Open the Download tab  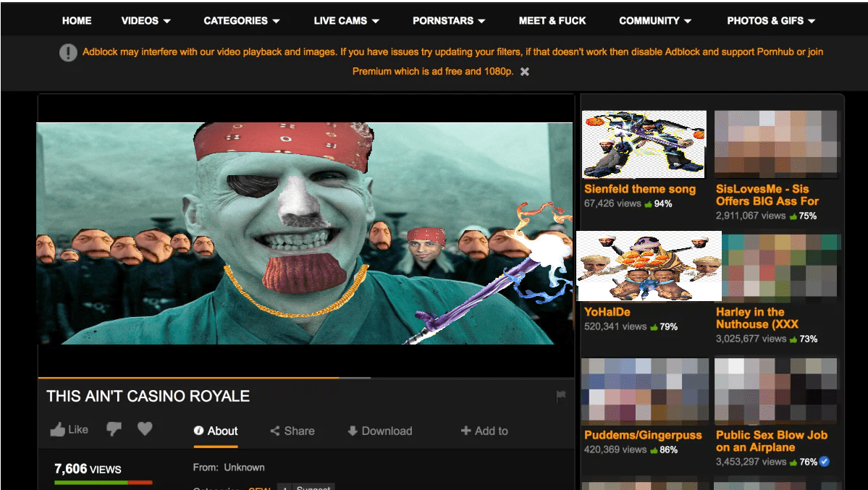tap(380, 431)
